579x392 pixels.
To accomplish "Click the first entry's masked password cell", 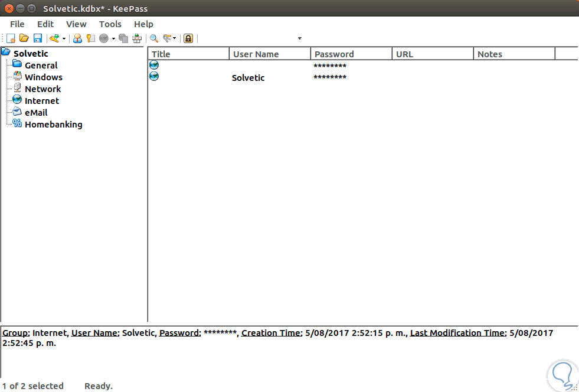I will 330,66.
